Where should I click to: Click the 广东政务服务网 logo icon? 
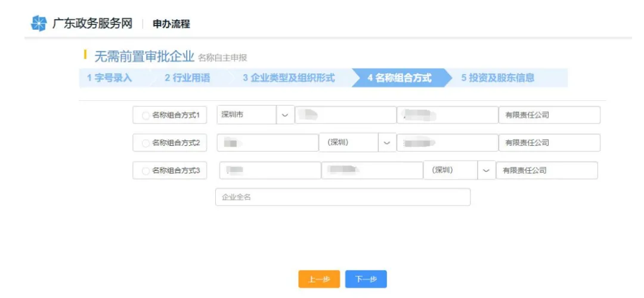coord(39,23)
